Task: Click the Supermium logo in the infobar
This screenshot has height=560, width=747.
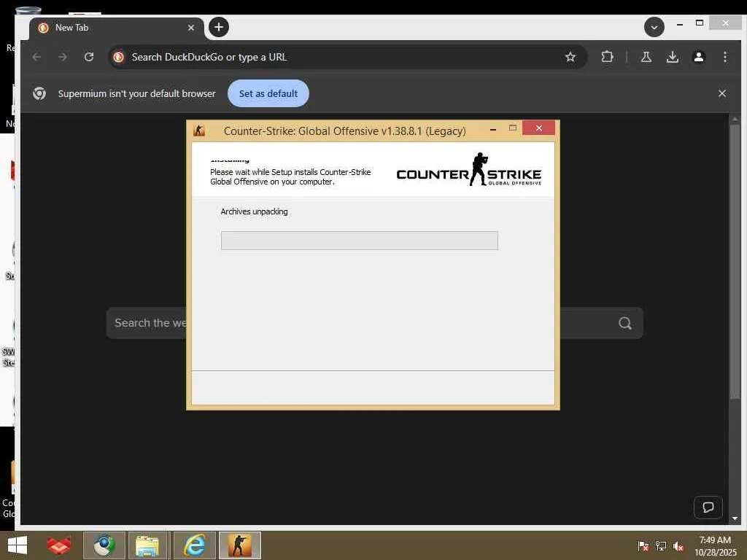Action: 39,93
